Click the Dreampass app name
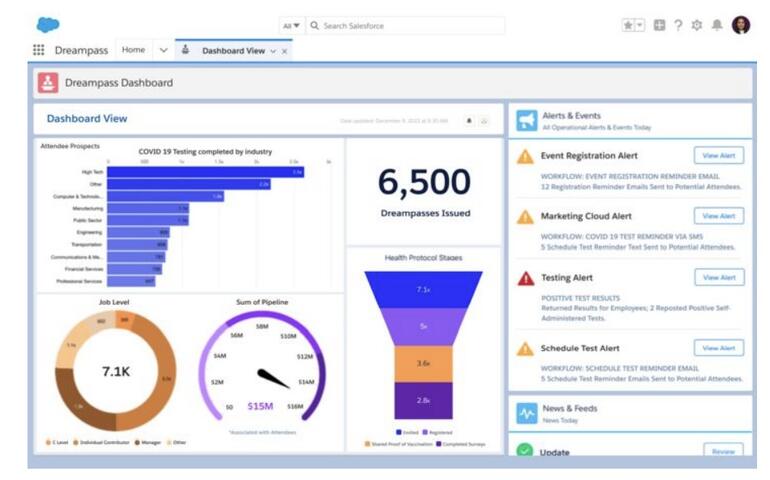Screen dimensions: 770x480 [81, 50]
